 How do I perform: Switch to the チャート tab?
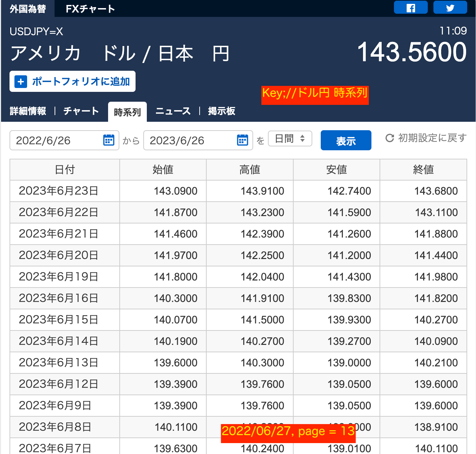click(x=81, y=111)
